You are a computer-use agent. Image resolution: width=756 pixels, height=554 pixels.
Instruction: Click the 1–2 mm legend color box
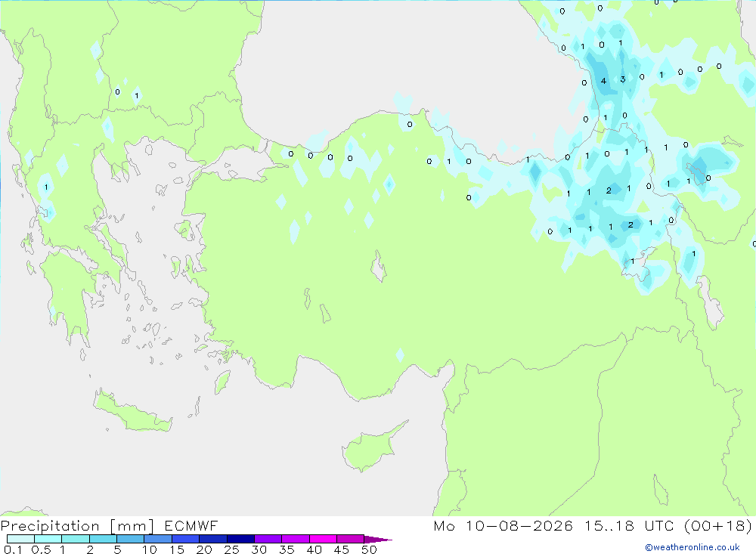click(76, 539)
